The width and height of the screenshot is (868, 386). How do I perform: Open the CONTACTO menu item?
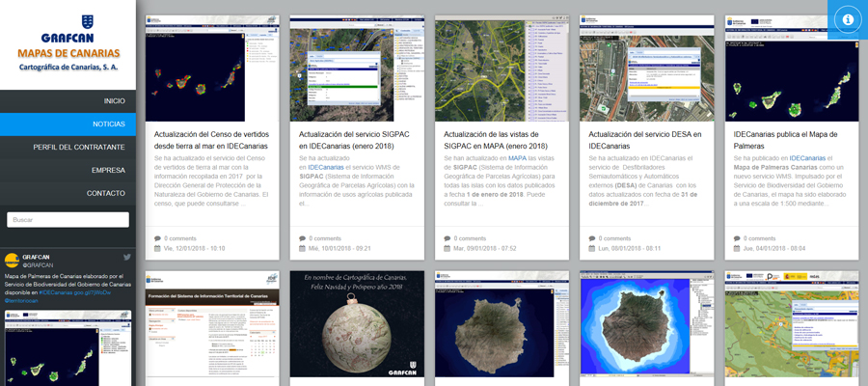pyautogui.click(x=68, y=193)
